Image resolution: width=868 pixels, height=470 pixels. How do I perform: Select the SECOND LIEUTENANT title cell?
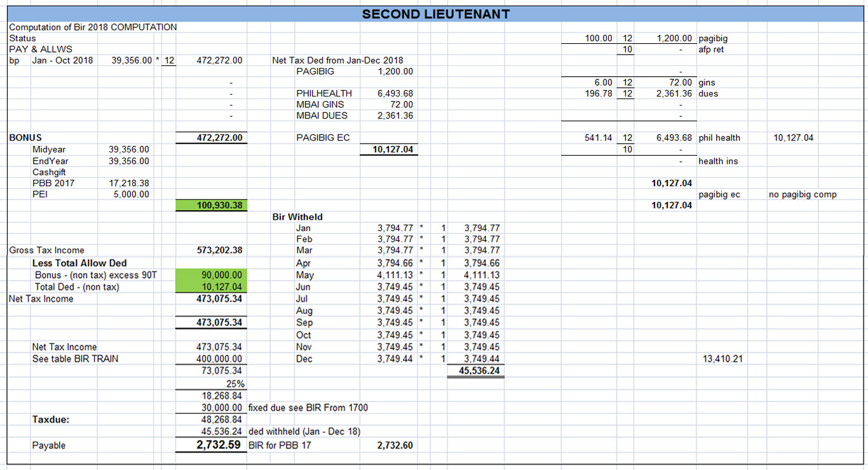436,14
